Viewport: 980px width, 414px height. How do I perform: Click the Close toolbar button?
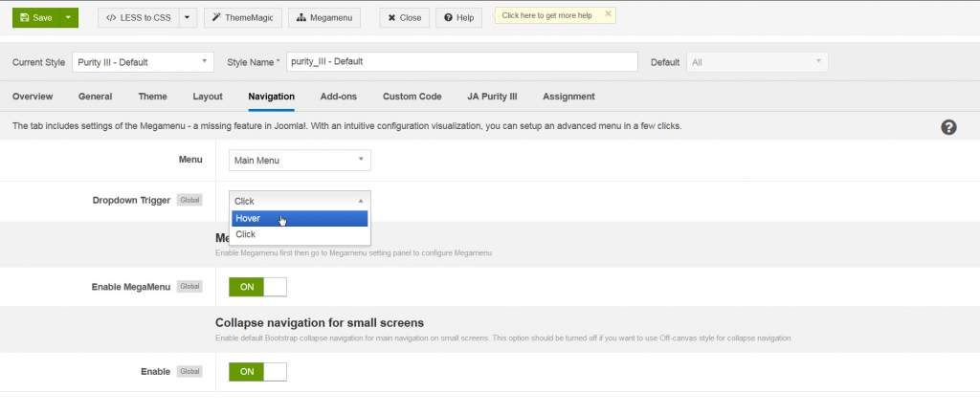(404, 17)
